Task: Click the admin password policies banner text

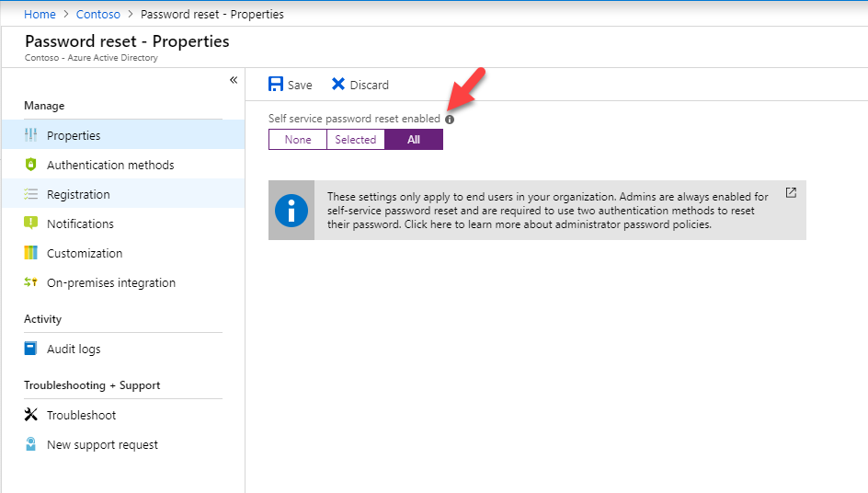Action: click(547, 211)
